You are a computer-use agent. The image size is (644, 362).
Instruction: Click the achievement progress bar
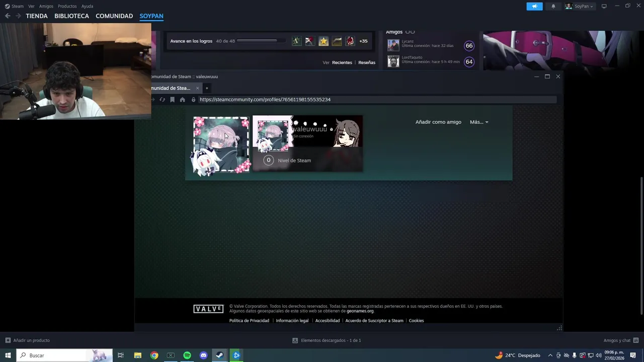point(262,41)
